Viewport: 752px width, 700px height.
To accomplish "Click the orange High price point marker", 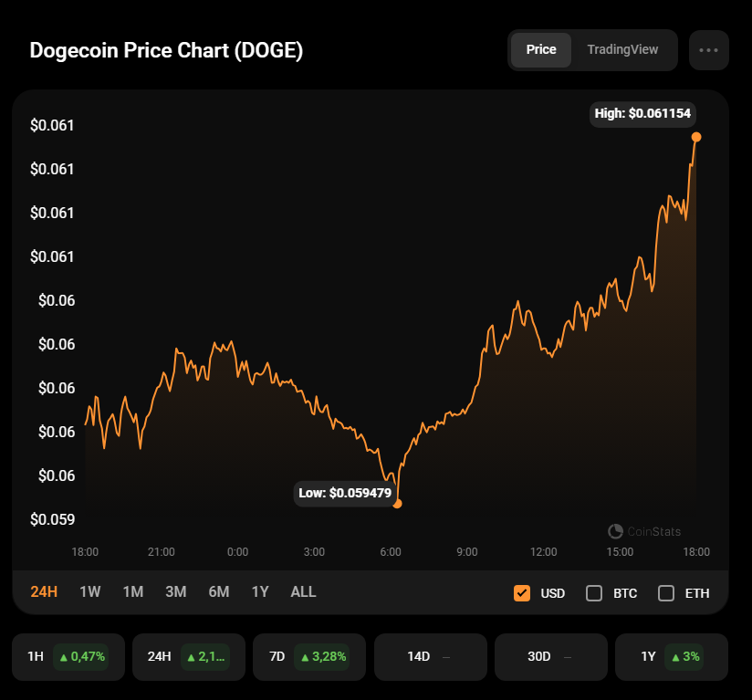I will [x=696, y=137].
